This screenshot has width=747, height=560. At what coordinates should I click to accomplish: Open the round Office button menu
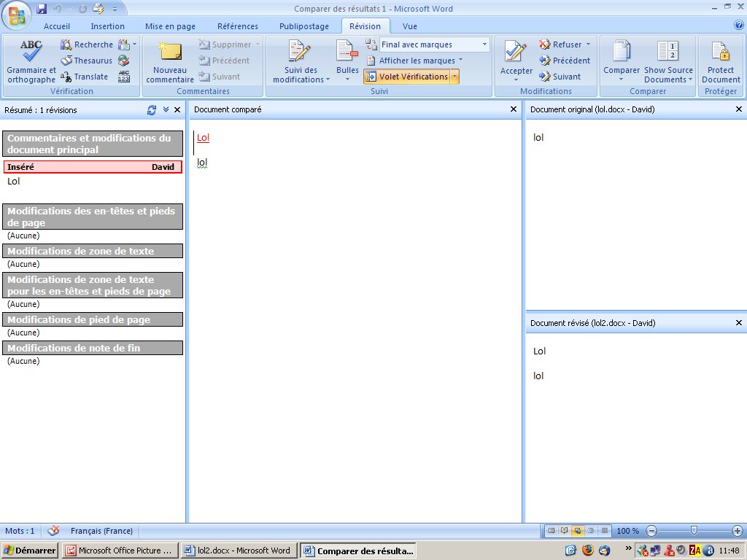[17, 15]
